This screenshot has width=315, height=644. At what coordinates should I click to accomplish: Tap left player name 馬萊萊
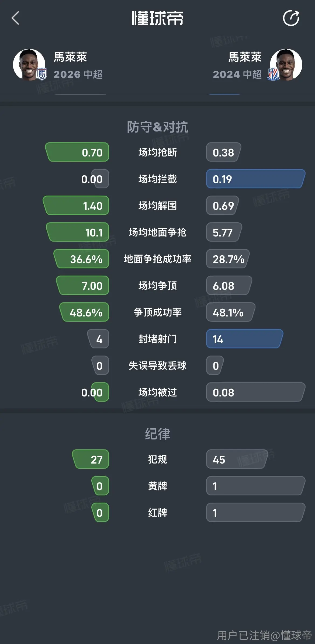point(70,57)
